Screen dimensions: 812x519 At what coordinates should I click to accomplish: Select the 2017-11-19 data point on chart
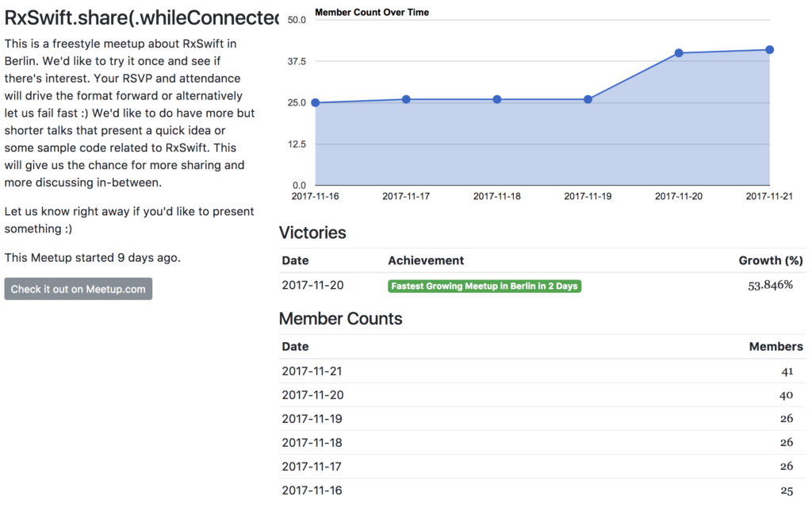(588, 99)
